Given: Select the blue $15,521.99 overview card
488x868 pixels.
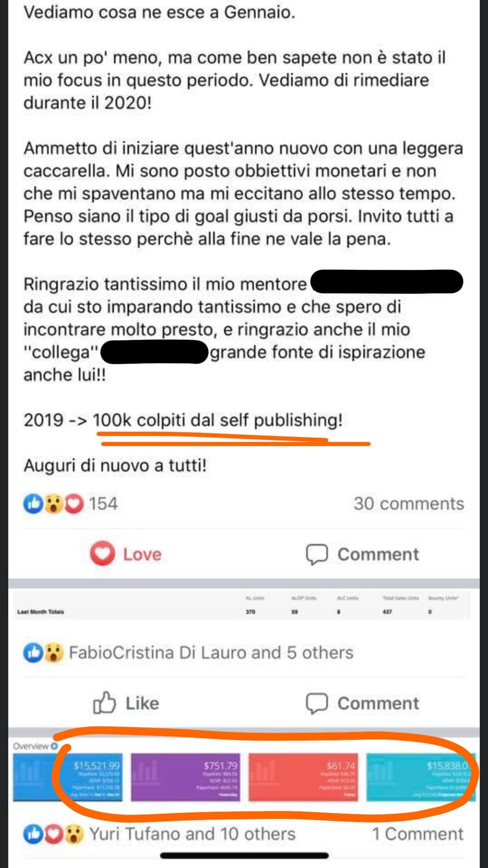Looking at the screenshot, I should pyautogui.click(x=68, y=777).
